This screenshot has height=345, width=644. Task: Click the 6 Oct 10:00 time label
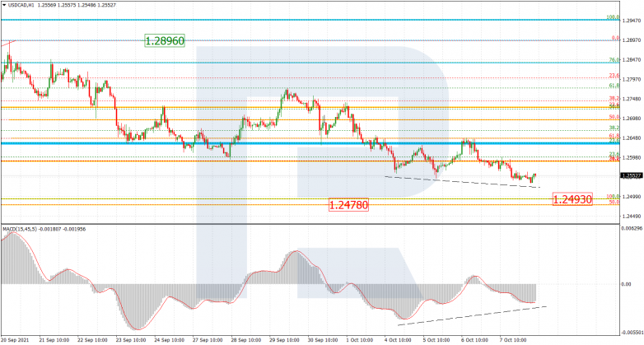[x=475, y=341]
